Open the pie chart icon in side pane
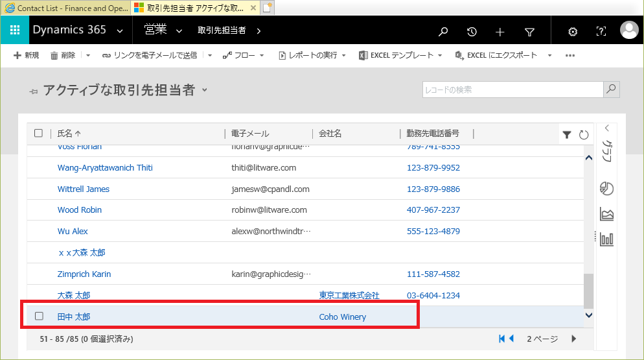This screenshot has width=644, height=360. click(x=607, y=189)
